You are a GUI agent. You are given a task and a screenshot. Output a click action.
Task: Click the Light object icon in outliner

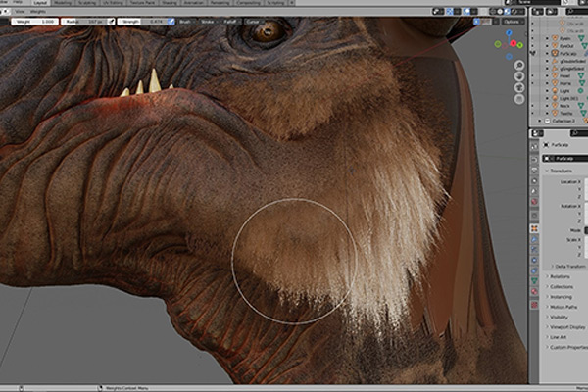[x=555, y=91]
